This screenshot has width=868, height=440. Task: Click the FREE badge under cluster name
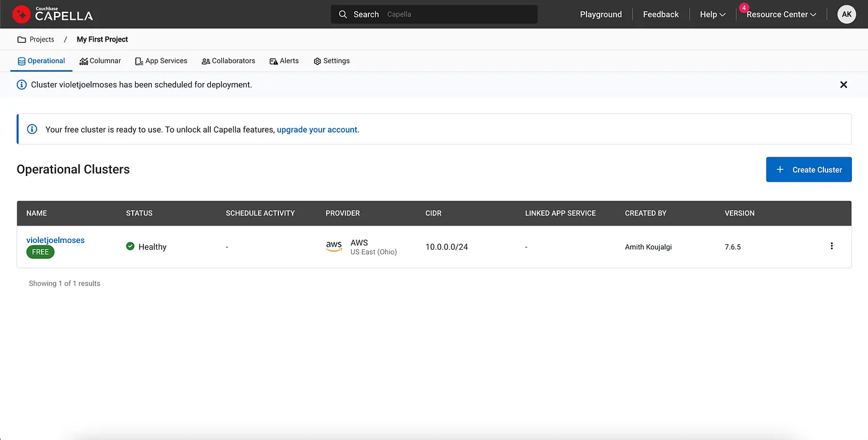point(40,252)
